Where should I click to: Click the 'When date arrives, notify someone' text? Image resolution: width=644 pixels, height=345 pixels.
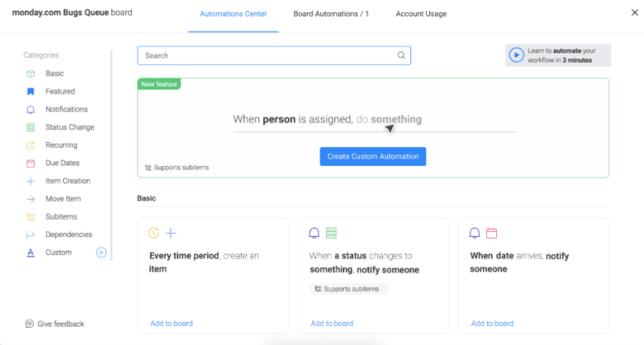[x=519, y=262]
